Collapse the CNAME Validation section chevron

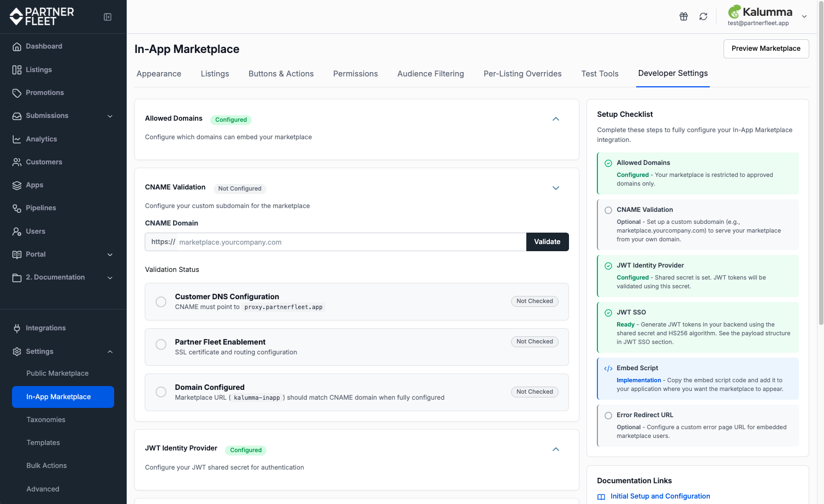pos(556,188)
